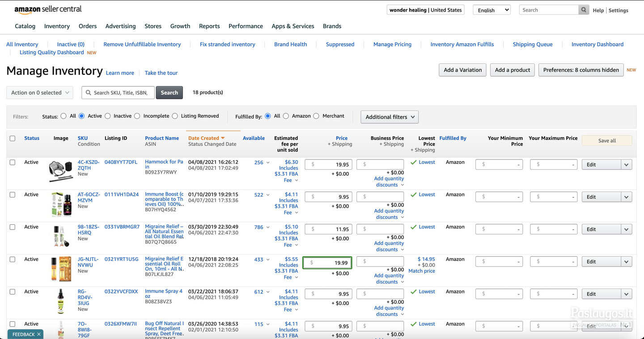Open the Immune Boost product thumbnail

click(61, 205)
